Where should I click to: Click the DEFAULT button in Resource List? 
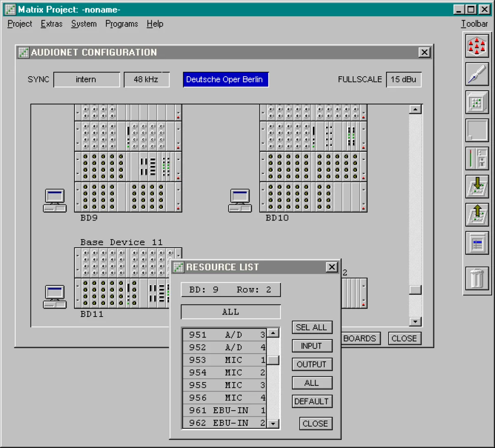tap(312, 401)
